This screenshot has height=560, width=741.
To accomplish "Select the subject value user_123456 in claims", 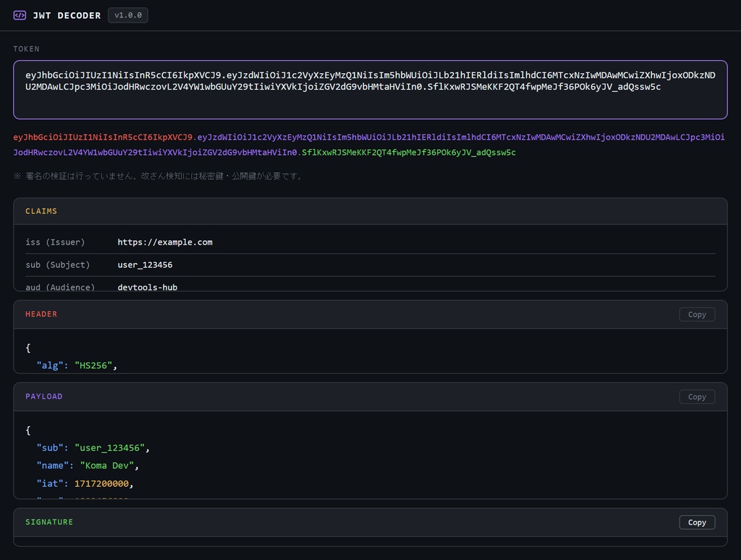I will pyautogui.click(x=145, y=265).
